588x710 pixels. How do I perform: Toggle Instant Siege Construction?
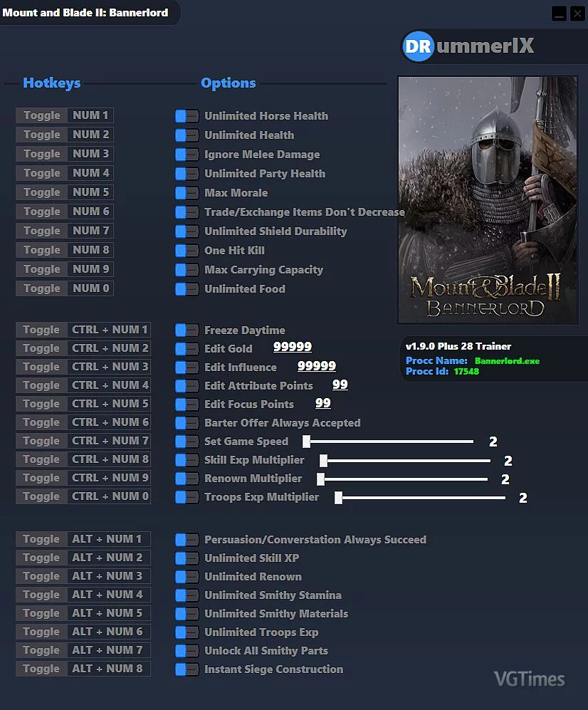pos(187,669)
